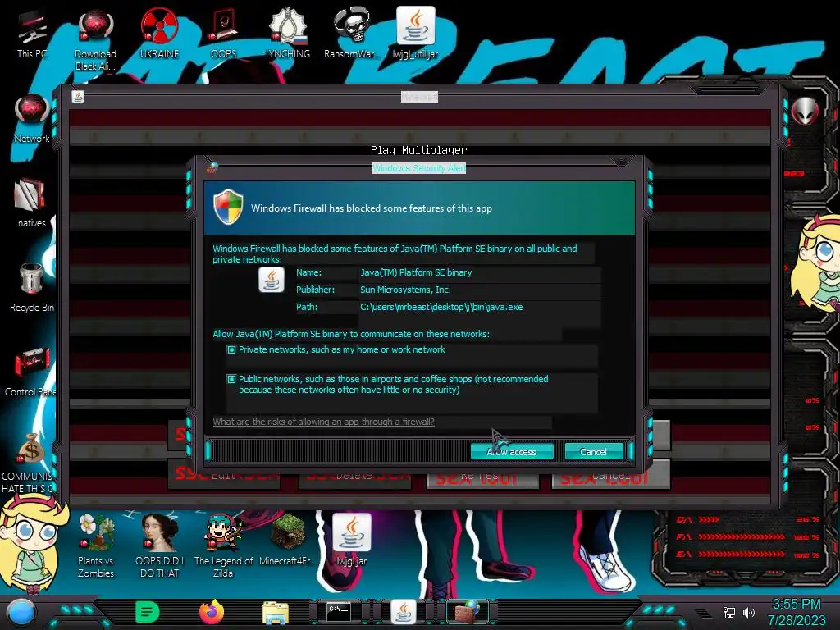Select the RansomWar... skull desktop icon

coord(351,33)
